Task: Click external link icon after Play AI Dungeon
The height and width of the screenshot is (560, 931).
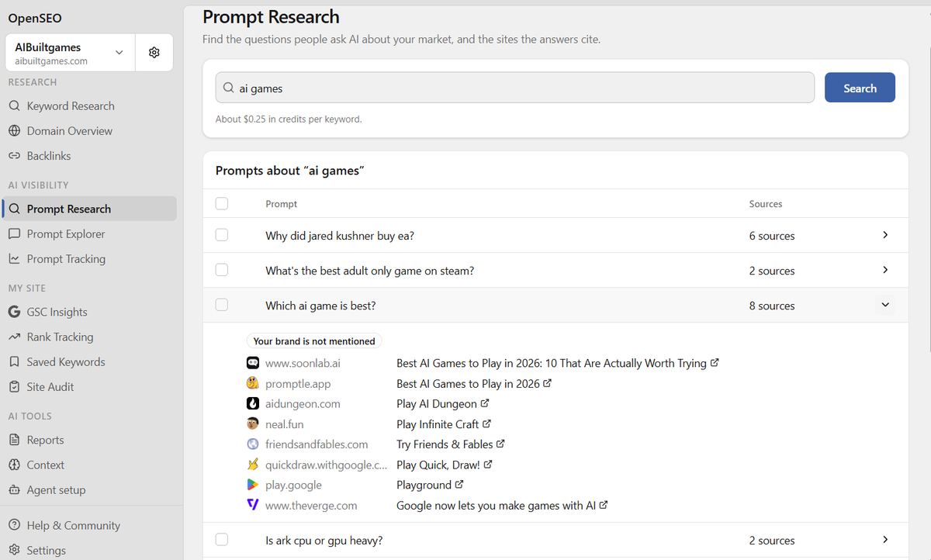Action: (x=485, y=404)
